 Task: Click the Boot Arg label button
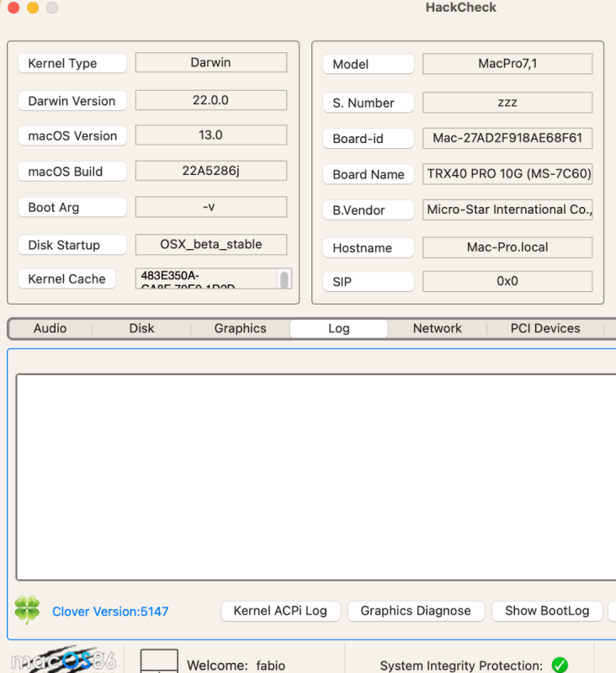72,208
